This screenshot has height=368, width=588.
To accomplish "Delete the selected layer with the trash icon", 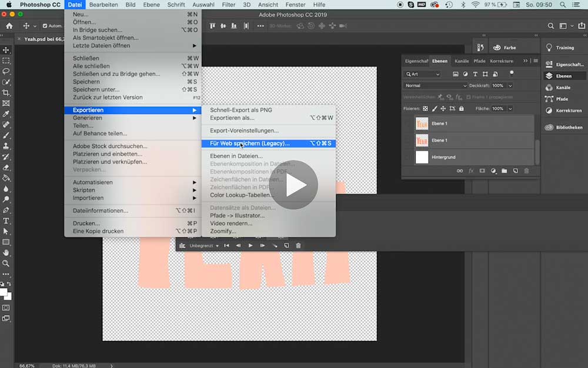I will click(527, 170).
